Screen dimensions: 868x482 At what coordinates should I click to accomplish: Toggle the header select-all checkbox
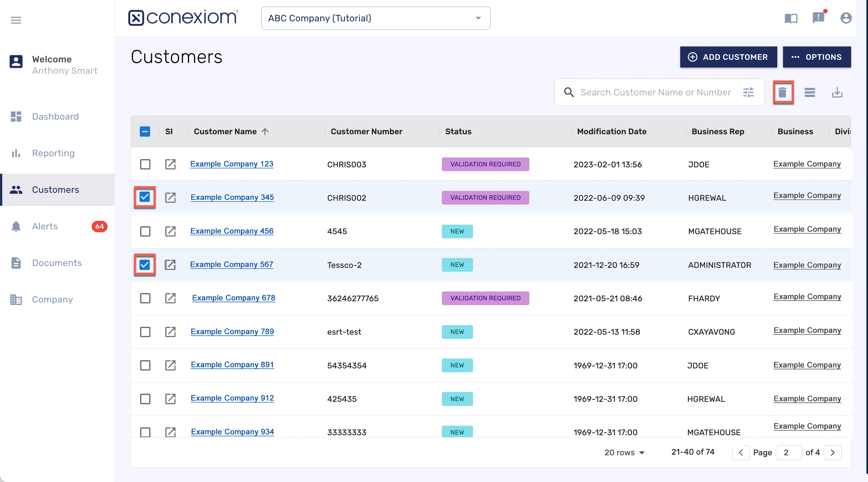coord(145,131)
